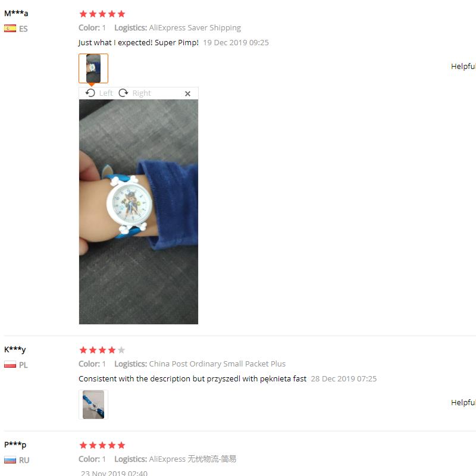
Task: Select the "Left" rotate label
Action: click(x=106, y=93)
